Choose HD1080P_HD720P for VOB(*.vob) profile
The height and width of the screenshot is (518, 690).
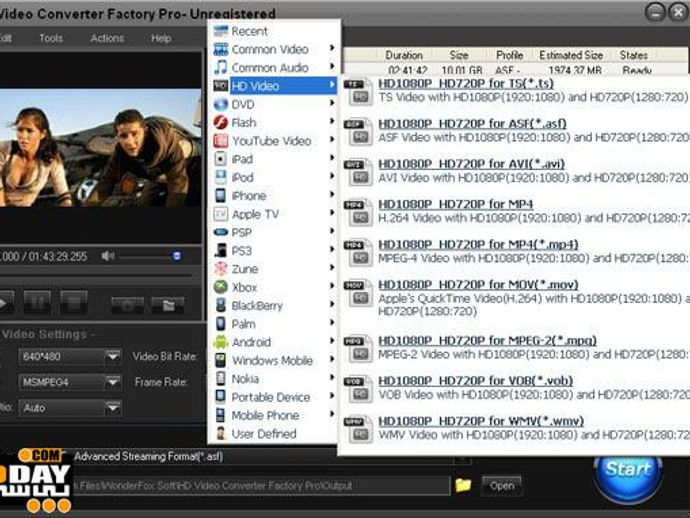476,381
